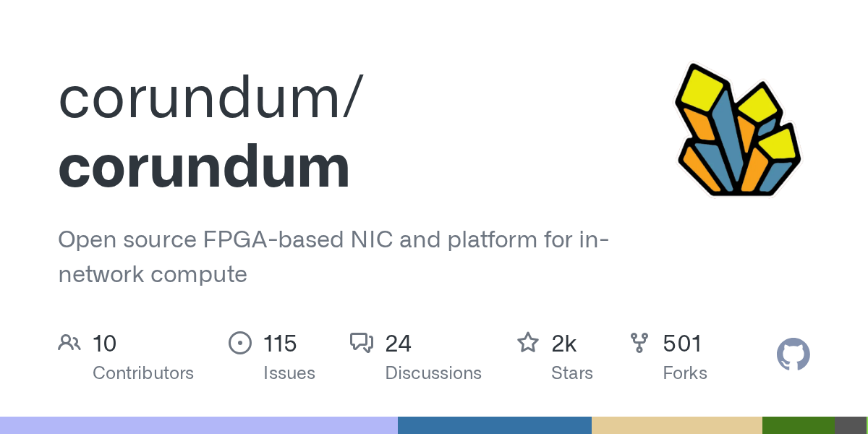Screen dimensions: 868x434
Task: Open the "Discussions" label
Action: [433, 373]
